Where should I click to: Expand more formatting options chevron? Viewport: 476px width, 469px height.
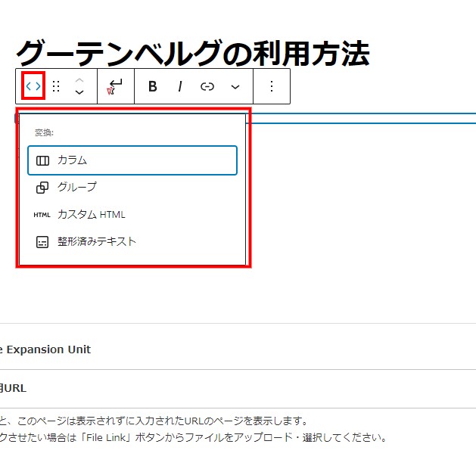click(x=235, y=86)
